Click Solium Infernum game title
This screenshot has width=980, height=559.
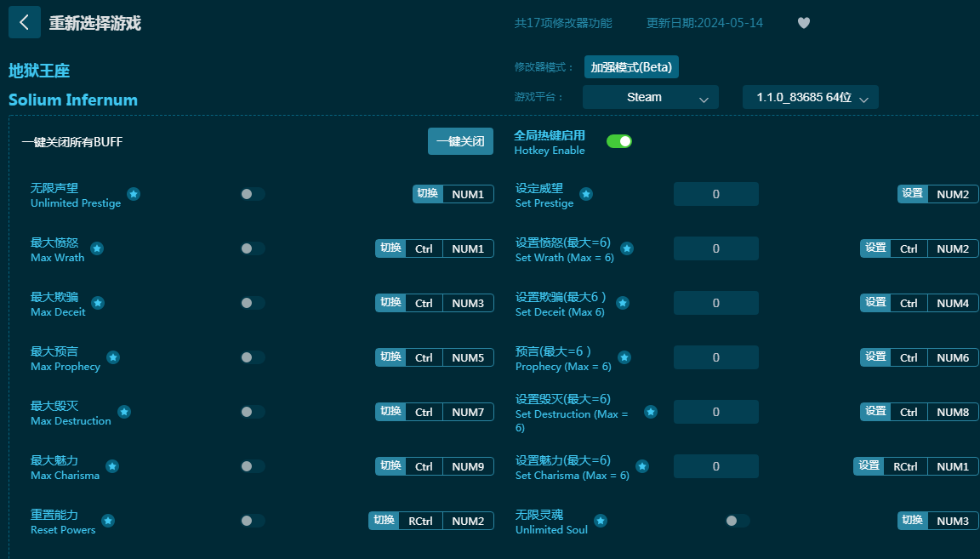tap(73, 100)
